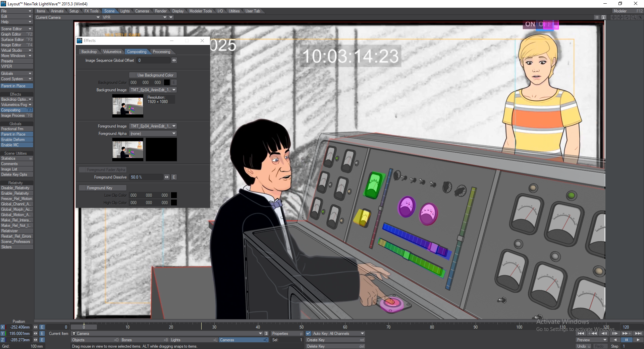Open the FX Tools tab
Screen dimensions: 644x349
coord(91,11)
